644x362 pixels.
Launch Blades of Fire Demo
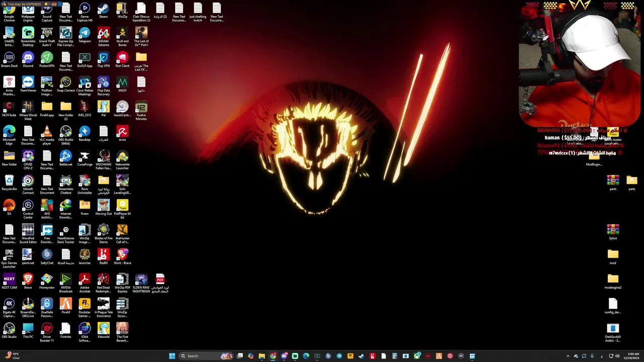tap(104, 234)
